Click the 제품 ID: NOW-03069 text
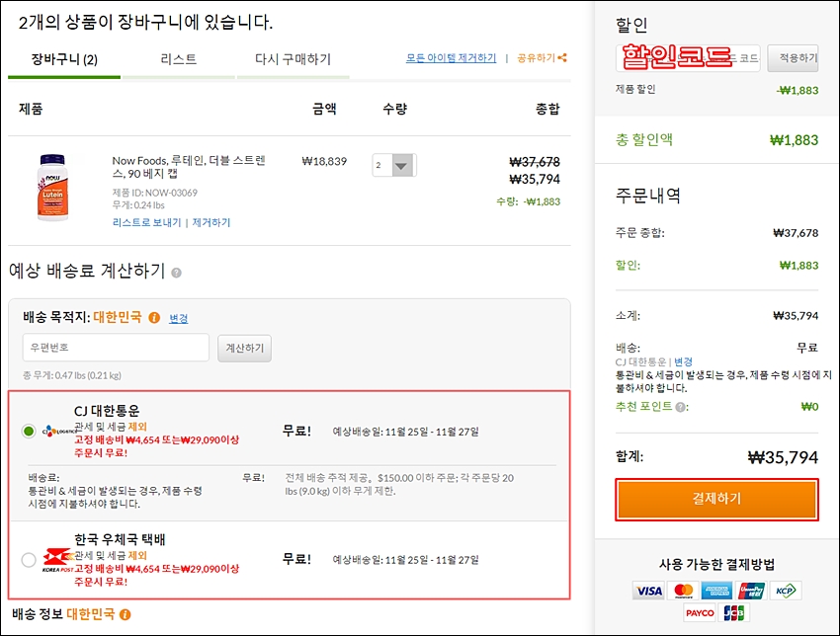 pos(155,193)
